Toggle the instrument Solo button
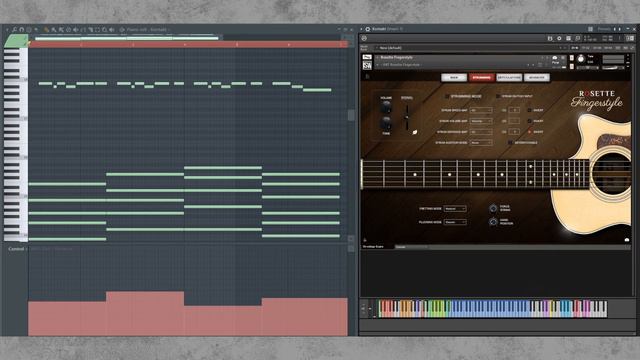The height and width of the screenshot is (360, 640). 572,58
